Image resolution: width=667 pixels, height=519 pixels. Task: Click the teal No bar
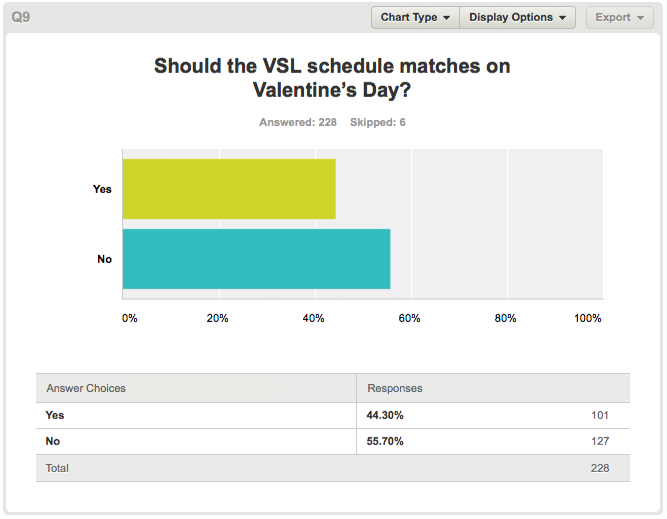pos(257,259)
